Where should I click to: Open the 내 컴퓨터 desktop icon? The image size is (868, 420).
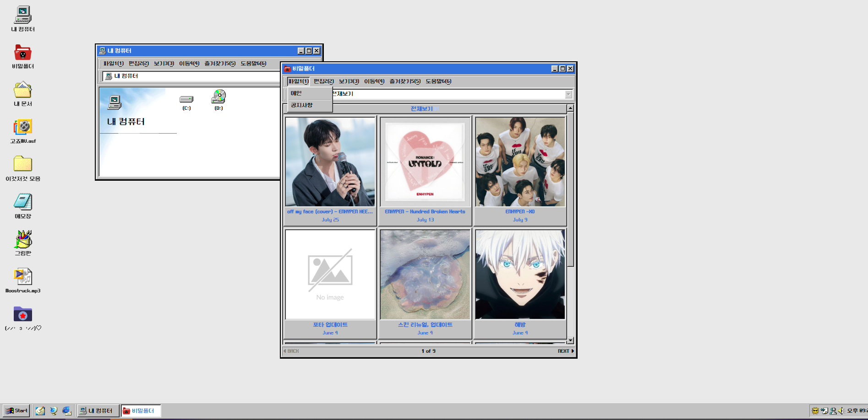click(22, 18)
